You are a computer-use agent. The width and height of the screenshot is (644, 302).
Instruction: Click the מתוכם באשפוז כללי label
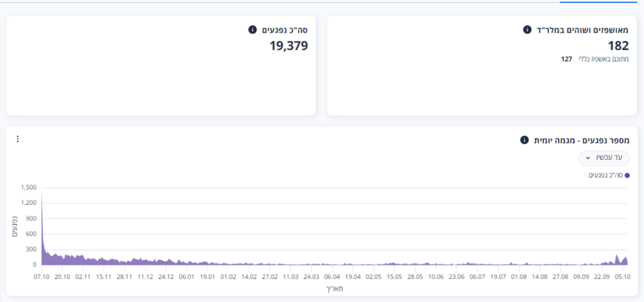tap(604, 59)
